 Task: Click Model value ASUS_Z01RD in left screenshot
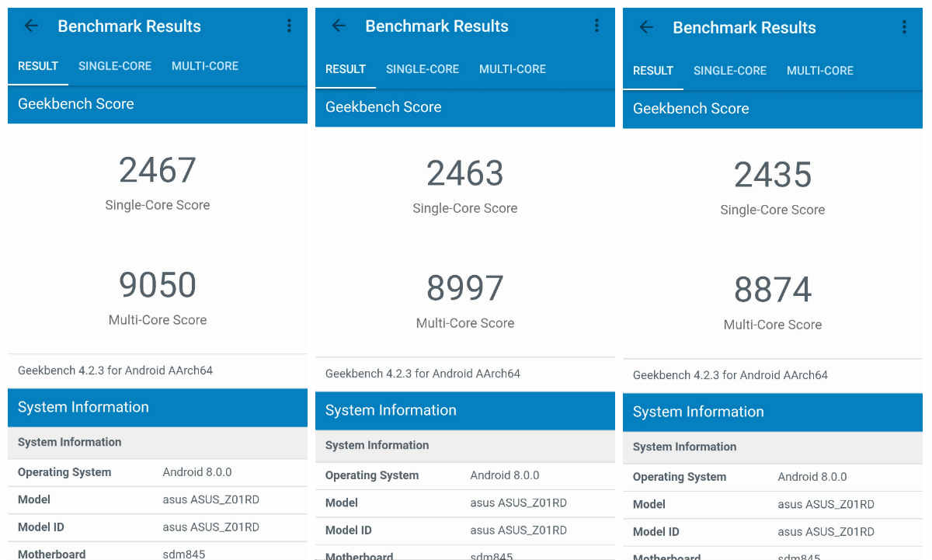pyautogui.click(x=211, y=499)
